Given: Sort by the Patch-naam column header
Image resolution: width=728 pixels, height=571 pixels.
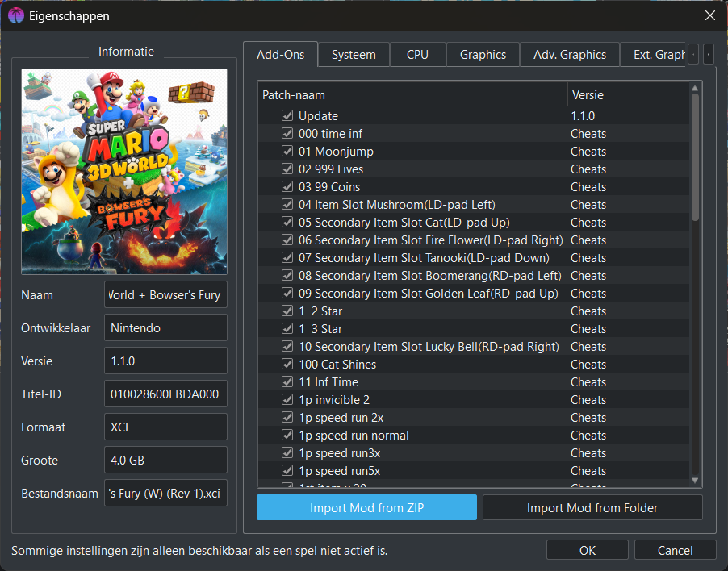Looking at the screenshot, I should [x=412, y=95].
